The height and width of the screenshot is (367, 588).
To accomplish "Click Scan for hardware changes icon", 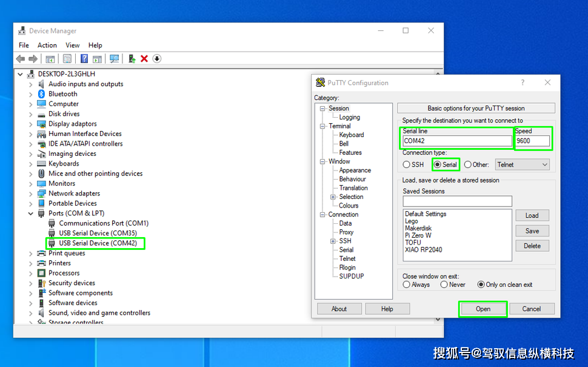I will click(114, 59).
